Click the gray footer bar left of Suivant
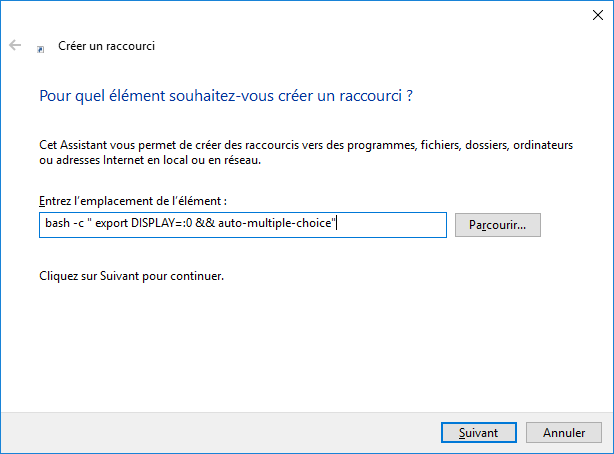614x454 pixels. (x=221, y=432)
